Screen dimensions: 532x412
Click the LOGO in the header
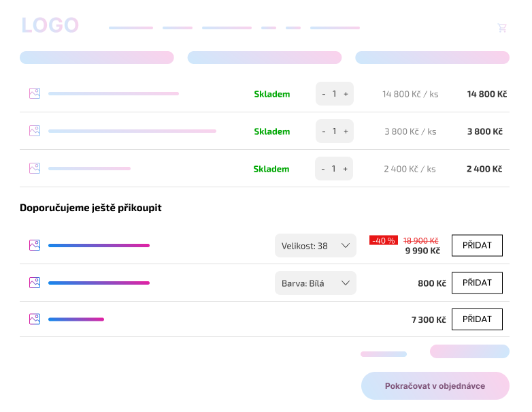50,25
